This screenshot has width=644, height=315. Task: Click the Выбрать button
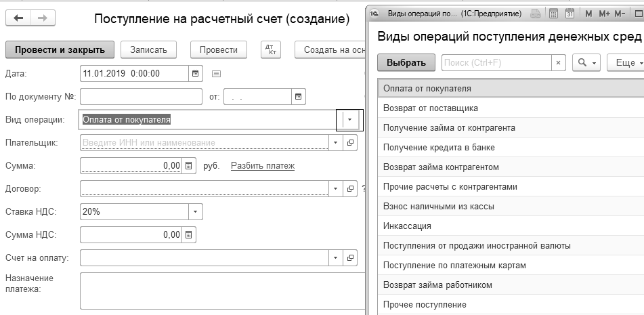click(x=406, y=63)
